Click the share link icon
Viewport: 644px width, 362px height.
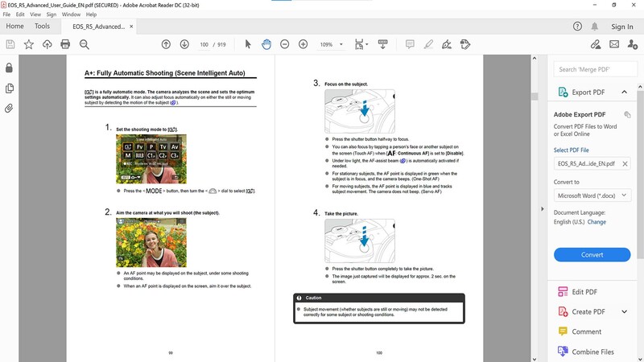596,44
